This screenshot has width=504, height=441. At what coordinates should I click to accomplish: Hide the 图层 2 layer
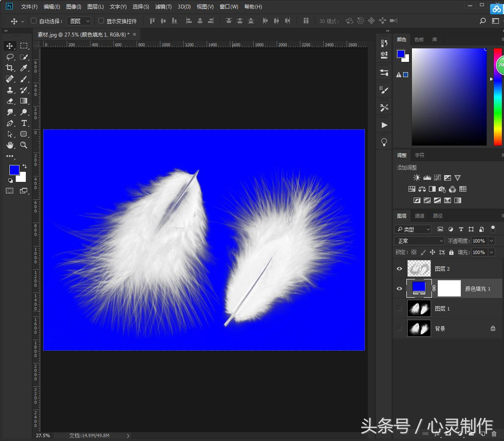399,269
